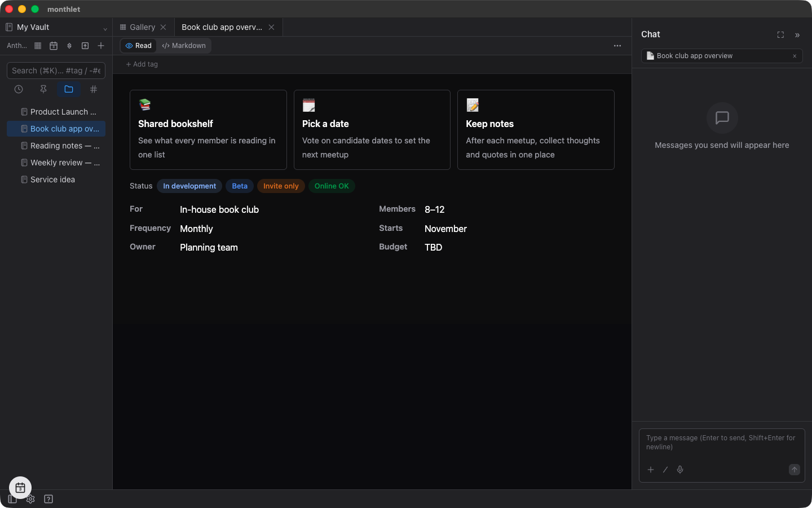Viewport: 812px width, 508px height.
Task: Show pinned notes with the pin icon
Action: [x=43, y=89]
